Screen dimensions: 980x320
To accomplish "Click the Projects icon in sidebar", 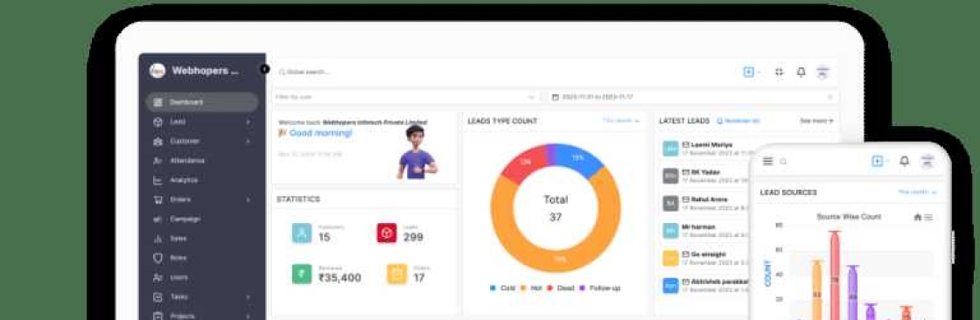I will 157,317.
